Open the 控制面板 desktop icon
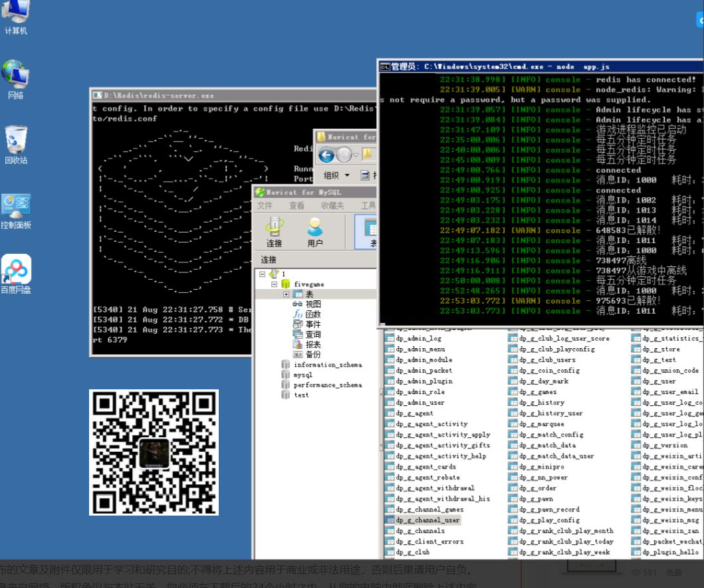Screen dimensions: 704x588 [16, 211]
